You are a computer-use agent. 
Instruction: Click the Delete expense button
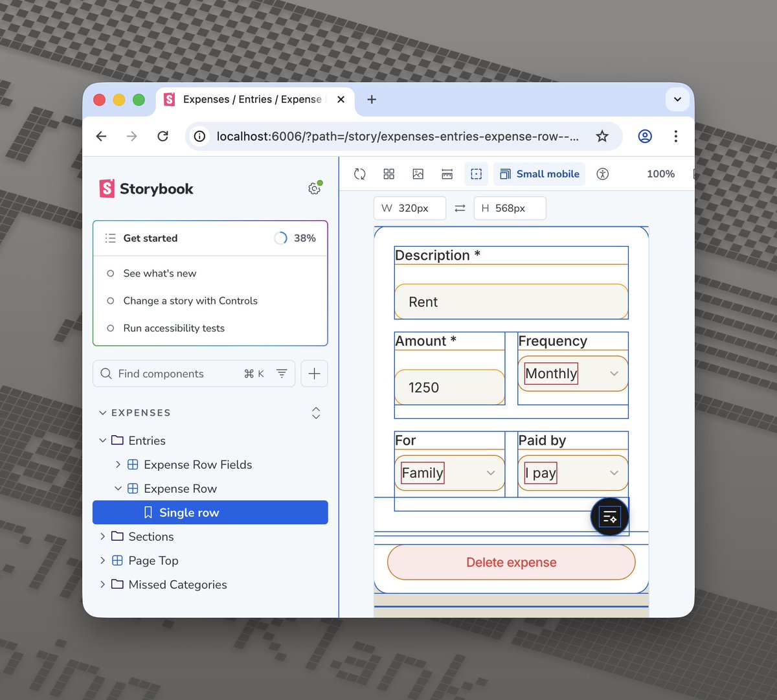tap(512, 562)
